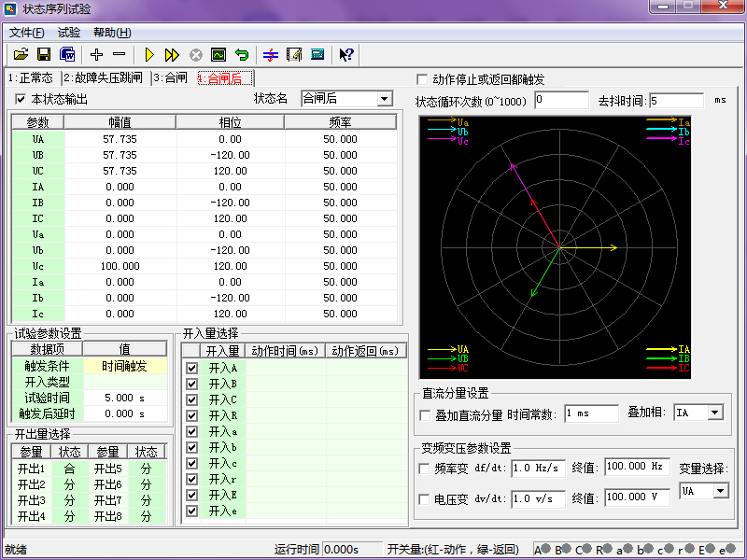This screenshot has height=560, width=747.
Task: Click the 状态循环次数 input field
Action: (x=560, y=100)
